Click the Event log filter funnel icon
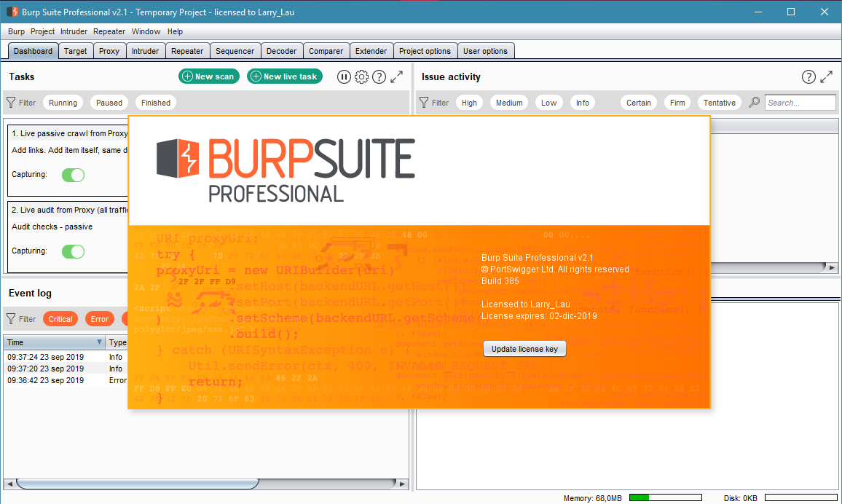Image resolution: width=842 pixels, height=504 pixels. point(11,319)
